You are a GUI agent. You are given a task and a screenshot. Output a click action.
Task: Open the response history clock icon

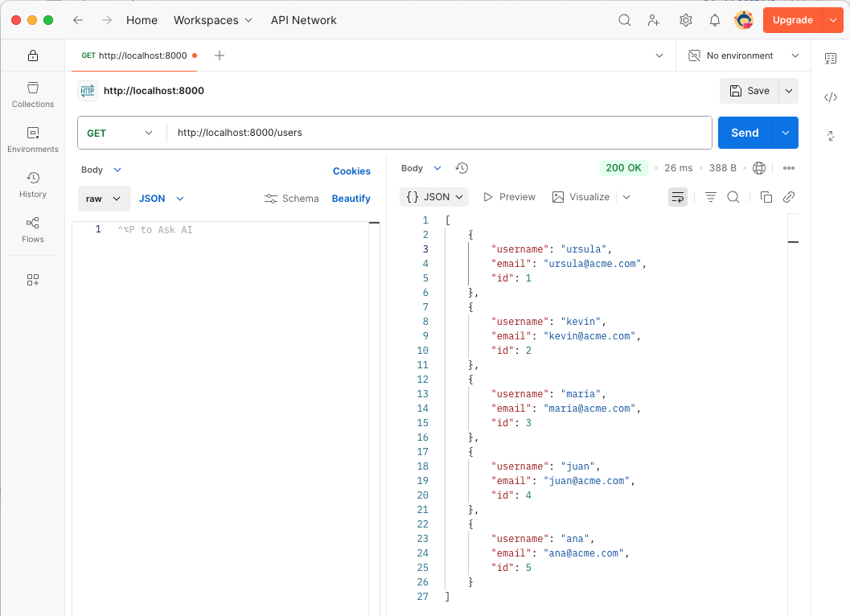[x=462, y=168]
